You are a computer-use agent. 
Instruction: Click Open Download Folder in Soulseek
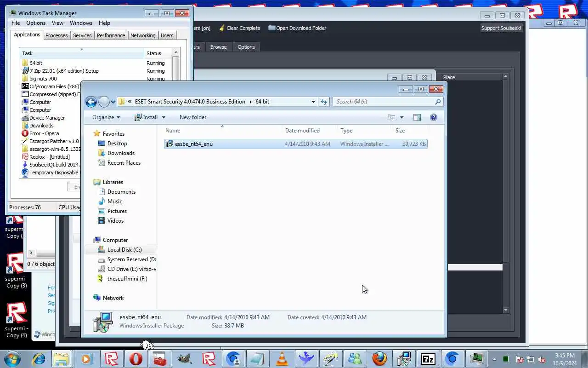297,28
